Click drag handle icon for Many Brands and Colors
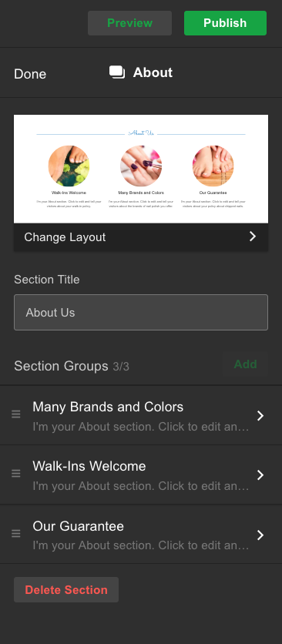The width and height of the screenshot is (282, 644). pos(16,414)
